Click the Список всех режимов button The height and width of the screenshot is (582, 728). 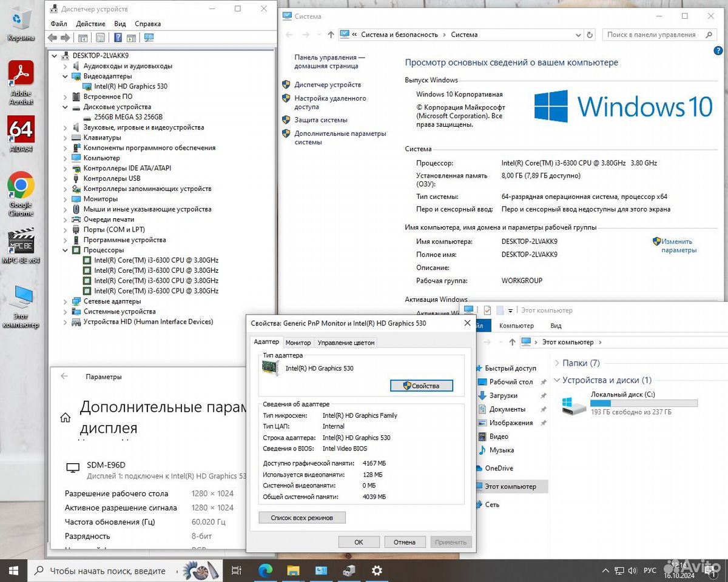(x=302, y=518)
